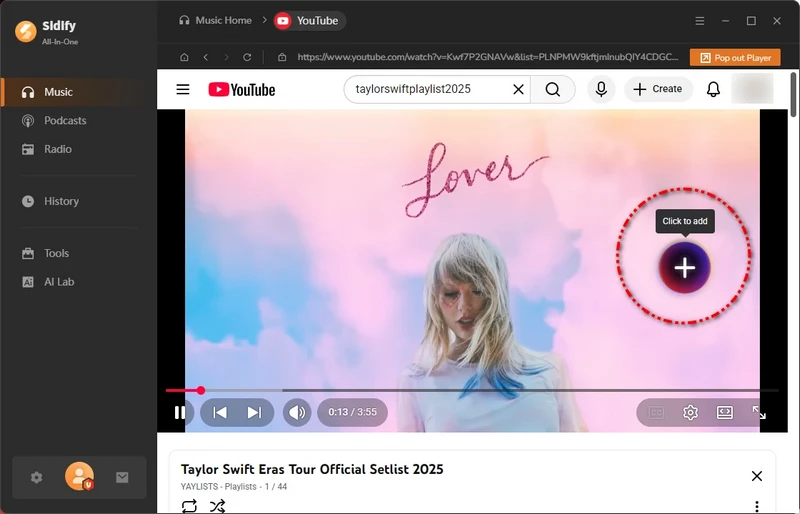Skip to next video
Image resolution: width=800 pixels, height=514 pixels.
click(x=254, y=412)
